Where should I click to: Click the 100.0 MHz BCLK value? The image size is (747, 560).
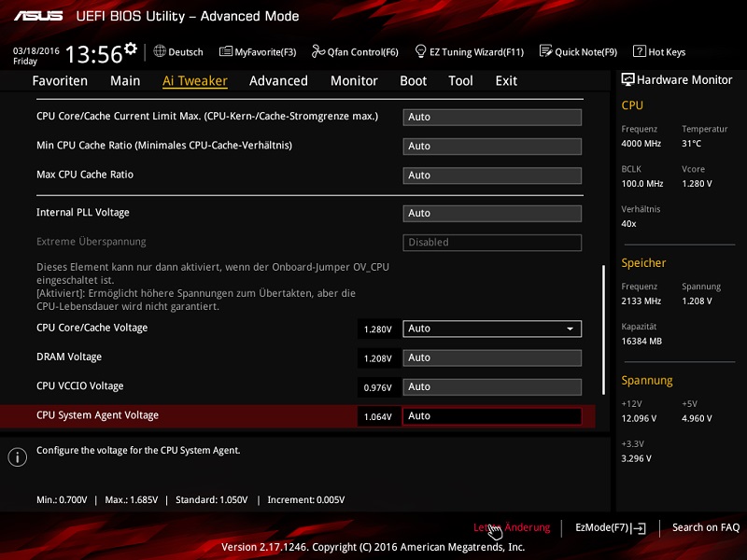[642, 183]
